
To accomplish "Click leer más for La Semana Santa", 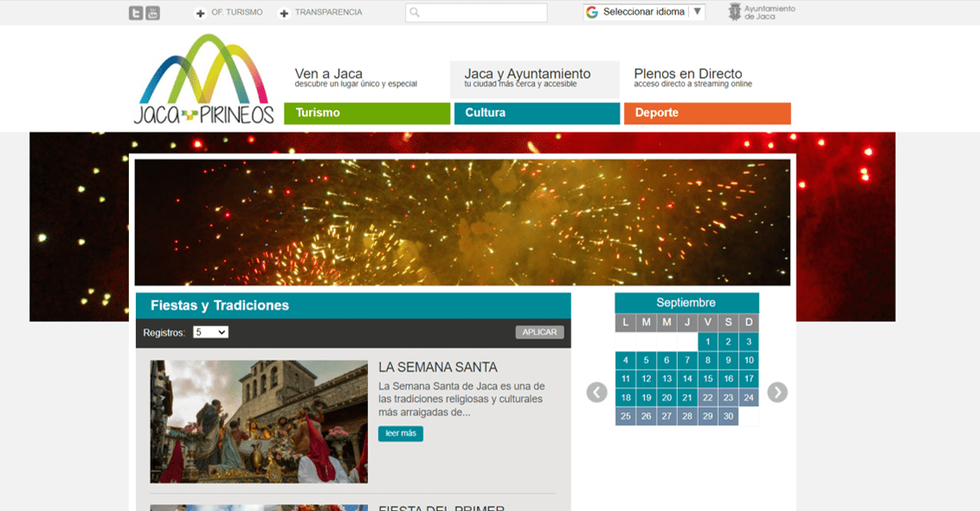I will pyautogui.click(x=401, y=433).
